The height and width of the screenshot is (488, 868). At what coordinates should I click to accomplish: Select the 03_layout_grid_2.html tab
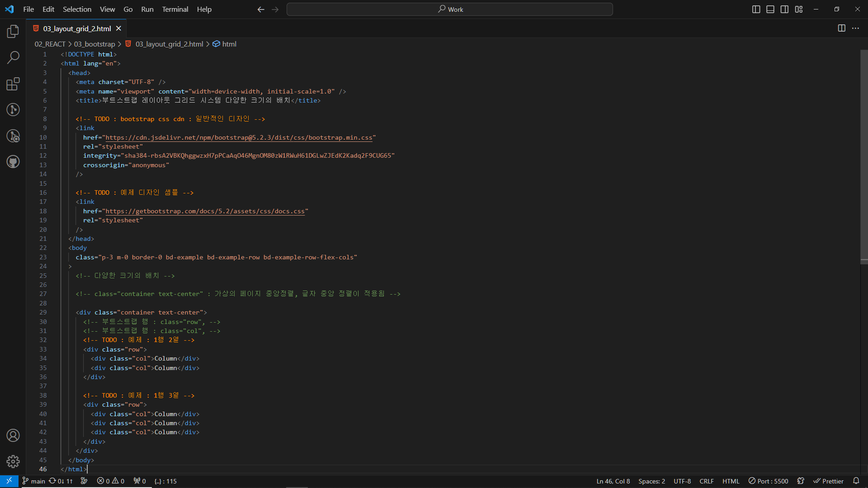(77, 28)
